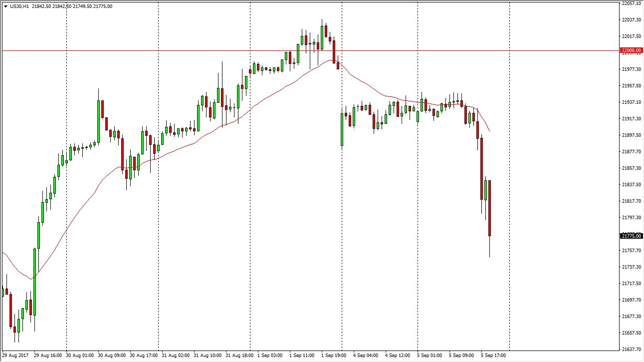This screenshot has width=644, height=362.
Task: Click the 21957.50 label on price axis
Action: pos(631,86)
